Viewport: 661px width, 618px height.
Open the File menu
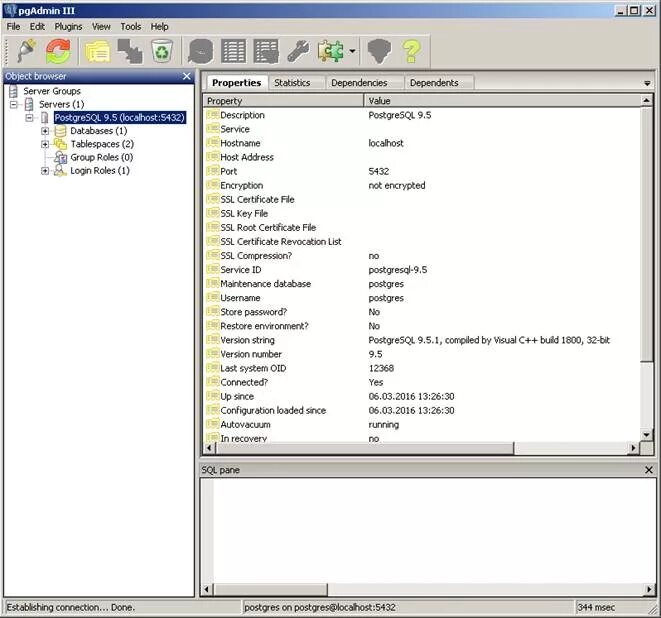(13, 27)
